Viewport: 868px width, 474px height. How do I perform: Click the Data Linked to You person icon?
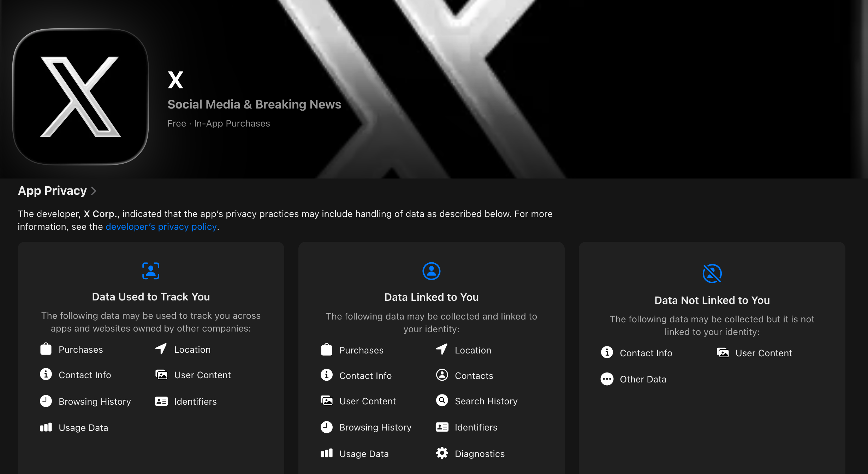[432, 271]
